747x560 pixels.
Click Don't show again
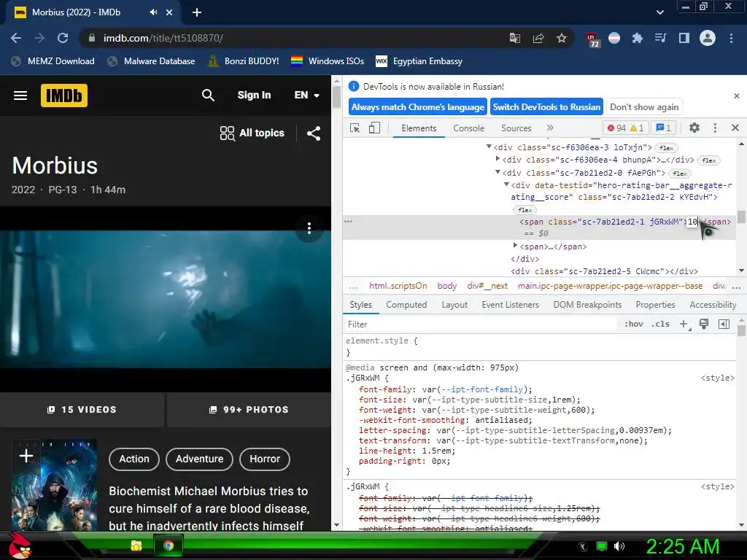pos(644,107)
